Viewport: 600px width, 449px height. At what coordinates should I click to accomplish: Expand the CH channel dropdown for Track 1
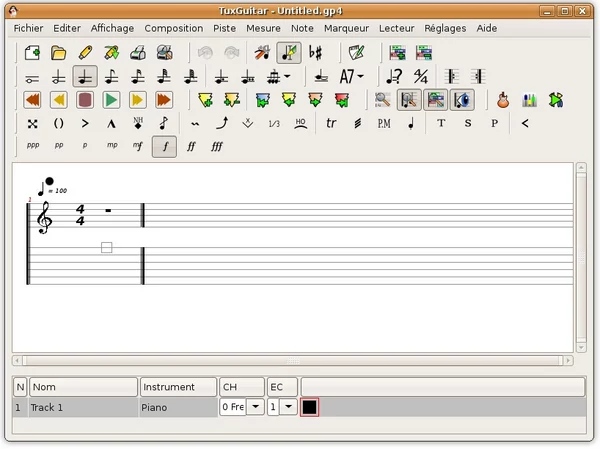coord(255,407)
